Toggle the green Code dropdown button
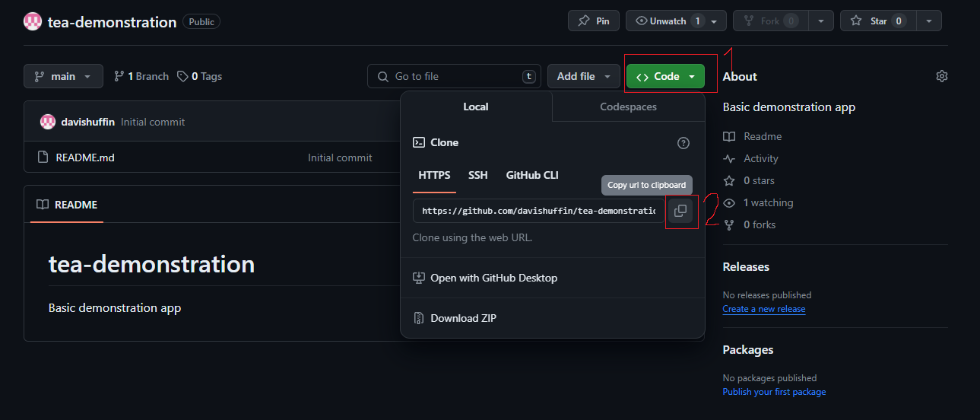Screen dimensions: 980x420 665,76
